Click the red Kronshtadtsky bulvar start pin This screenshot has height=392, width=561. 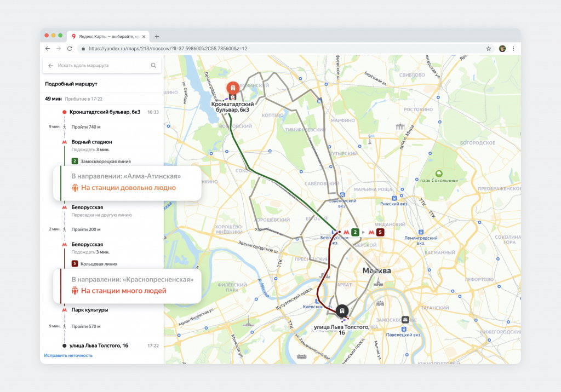(233, 88)
